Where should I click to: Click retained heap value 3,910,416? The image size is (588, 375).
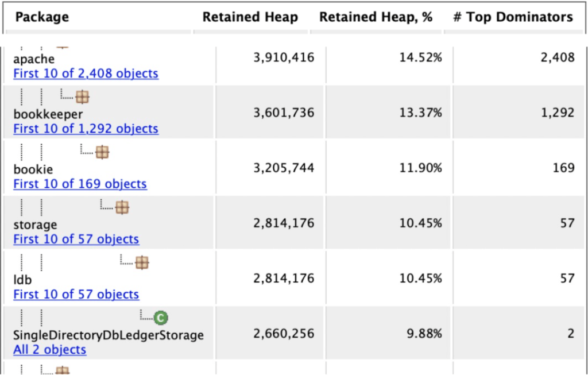(284, 57)
